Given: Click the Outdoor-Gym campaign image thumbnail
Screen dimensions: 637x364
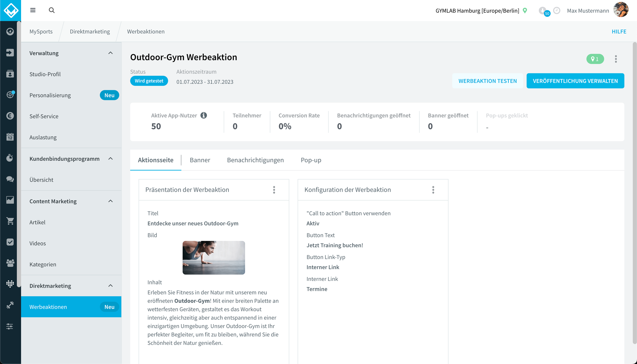Looking at the screenshot, I should (214, 258).
